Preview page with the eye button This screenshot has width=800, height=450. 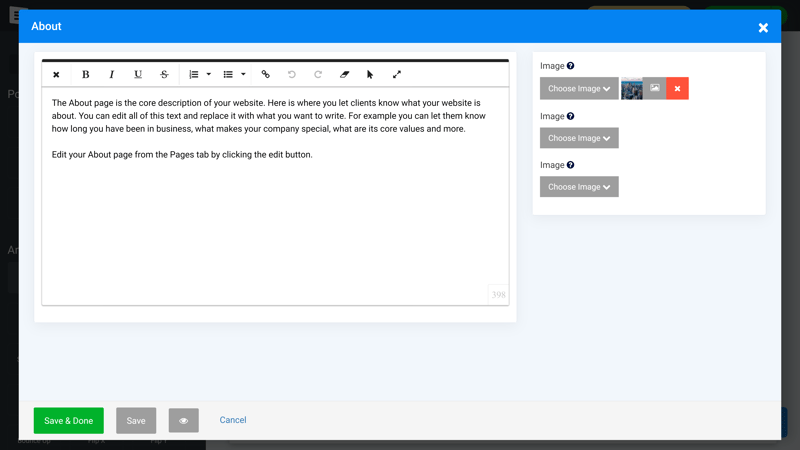[x=183, y=421]
